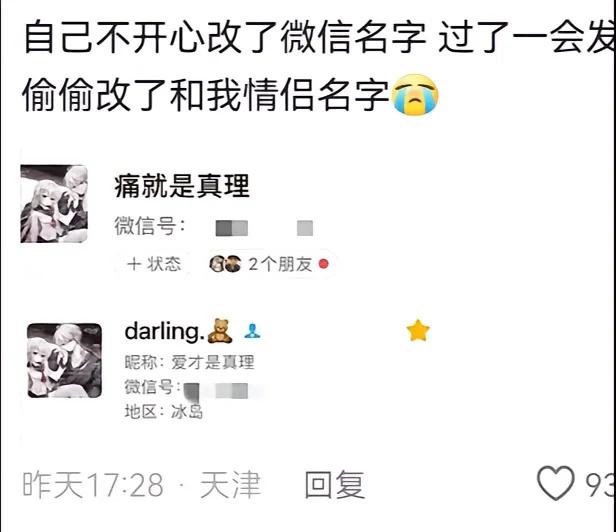The image size is (616, 532).
Task: Open darling.'s profile avatar image
Action: [64, 360]
